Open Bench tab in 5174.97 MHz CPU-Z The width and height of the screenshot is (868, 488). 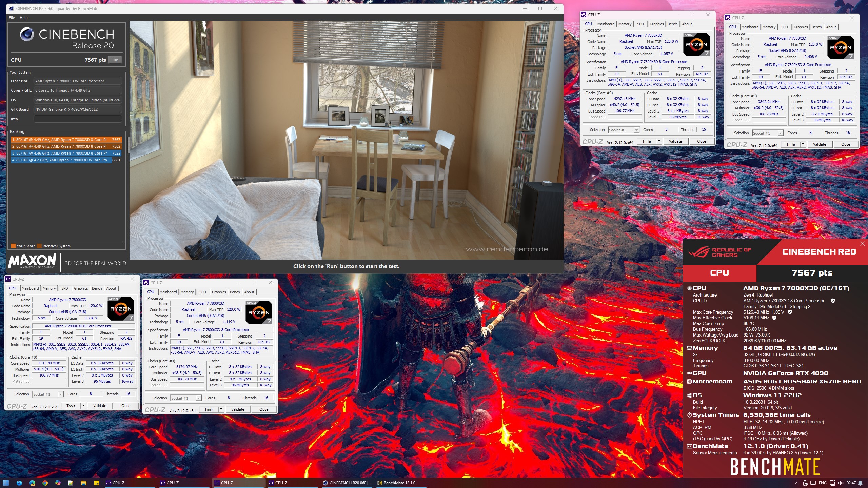(235, 292)
